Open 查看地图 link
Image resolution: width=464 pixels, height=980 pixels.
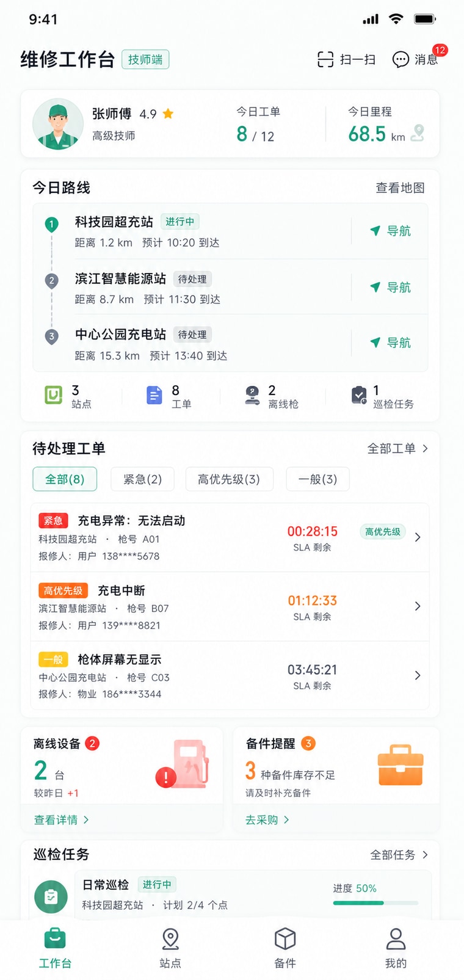click(x=400, y=188)
